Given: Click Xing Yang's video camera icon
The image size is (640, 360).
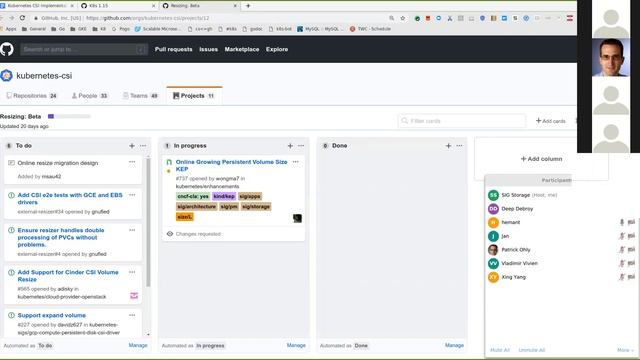Looking at the screenshot, I should [631, 277].
